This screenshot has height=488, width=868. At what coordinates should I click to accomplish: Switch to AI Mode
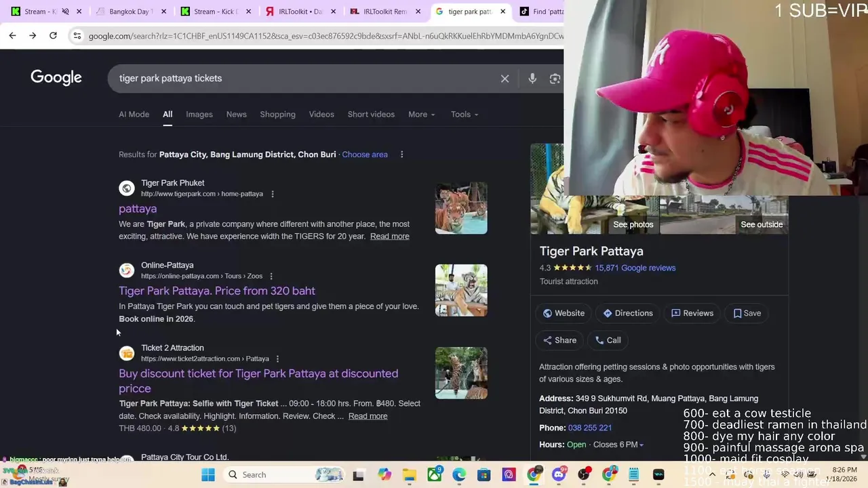point(134,115)
